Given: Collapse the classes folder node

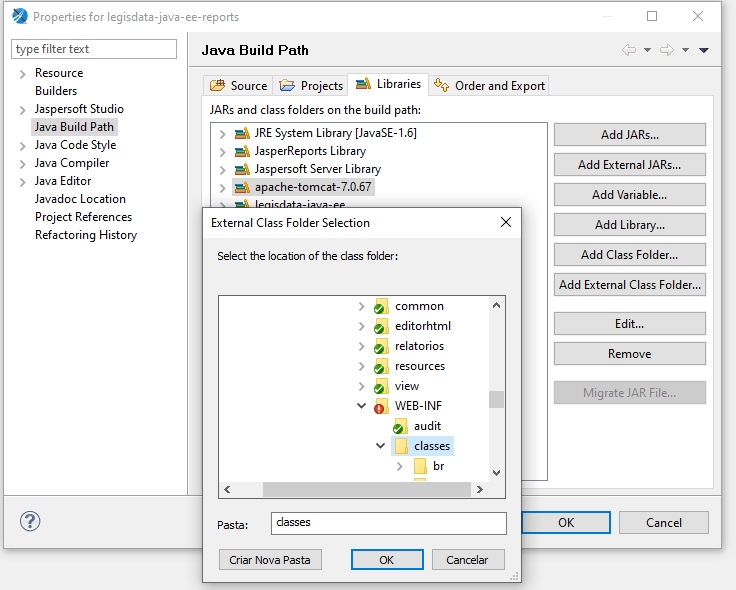Looking at the screenshot, I should (x=381, y=446).
